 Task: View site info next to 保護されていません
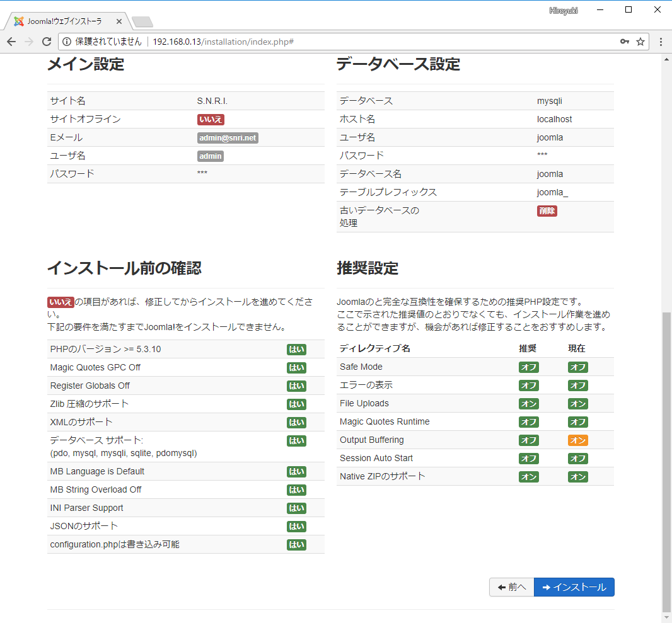(67, 42)
